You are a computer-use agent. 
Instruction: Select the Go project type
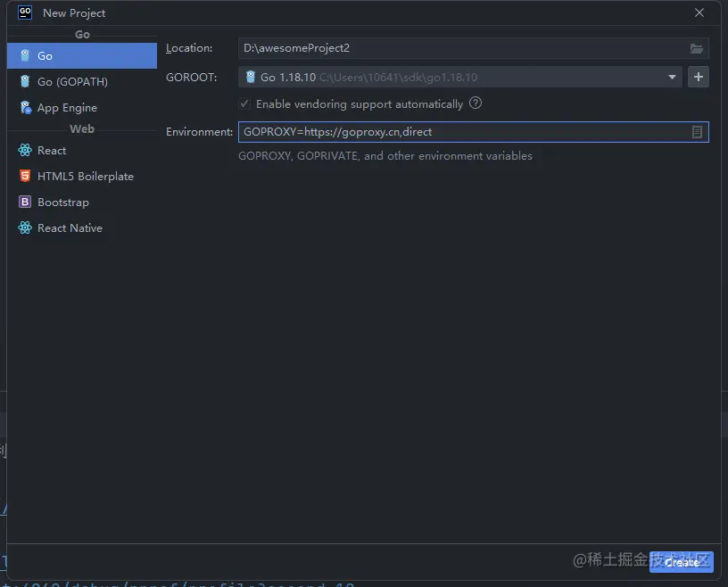82,55
